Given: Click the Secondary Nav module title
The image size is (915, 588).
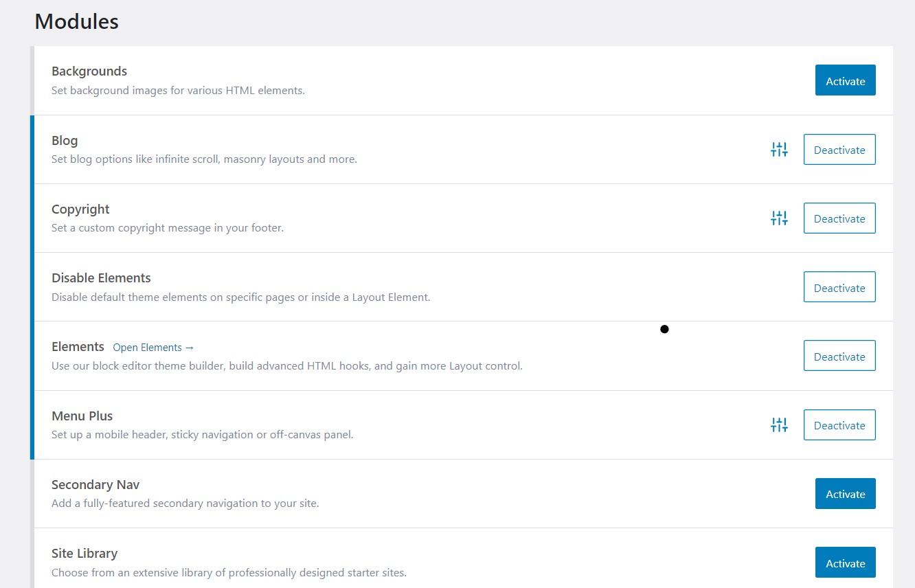Looking at the screenshot, I should point(95,484).
